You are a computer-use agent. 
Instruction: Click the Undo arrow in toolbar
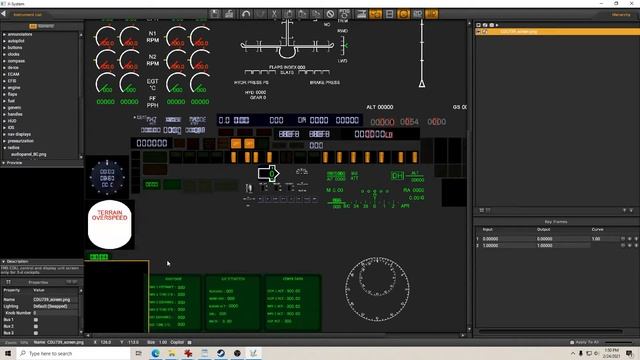246,14
